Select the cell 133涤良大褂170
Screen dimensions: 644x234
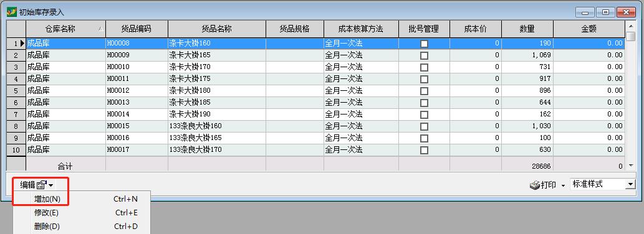(217, 150)
